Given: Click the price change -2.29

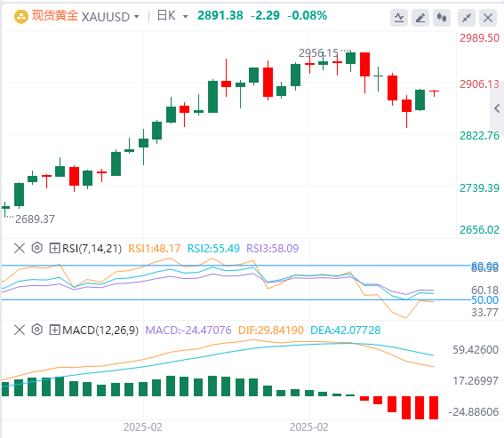Looking at the screenshot, I should tap(265, 15).
